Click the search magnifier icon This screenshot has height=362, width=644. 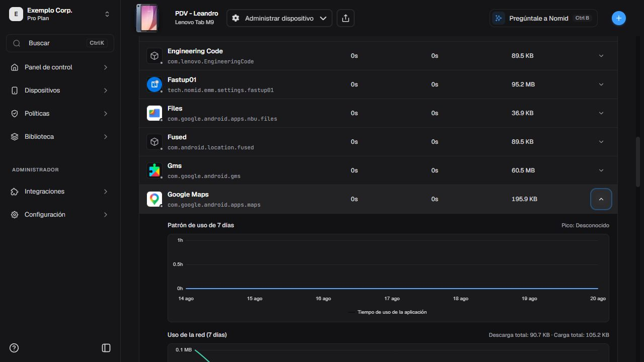coord(17,43)
